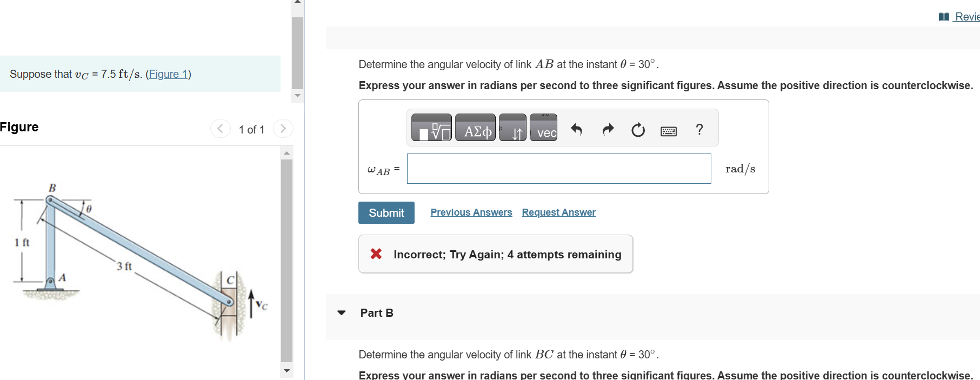Apply vector notation with the vec tool

pos(544,128)
